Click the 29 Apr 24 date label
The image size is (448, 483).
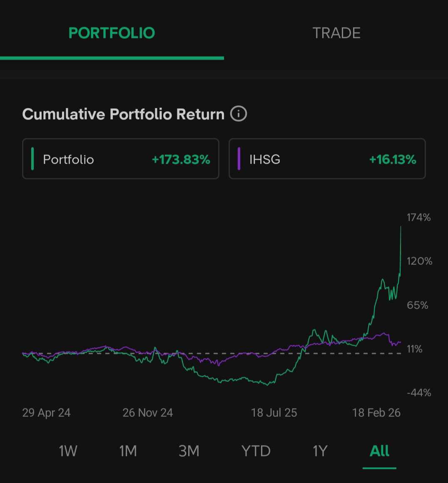(x=46, y=413)
